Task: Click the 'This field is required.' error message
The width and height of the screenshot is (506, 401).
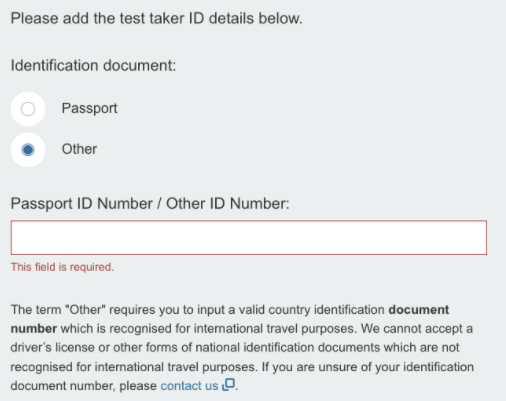Action: 62,267
